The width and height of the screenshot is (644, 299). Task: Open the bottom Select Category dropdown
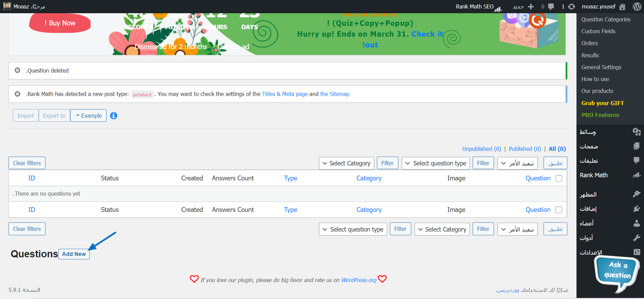point(442,229)
